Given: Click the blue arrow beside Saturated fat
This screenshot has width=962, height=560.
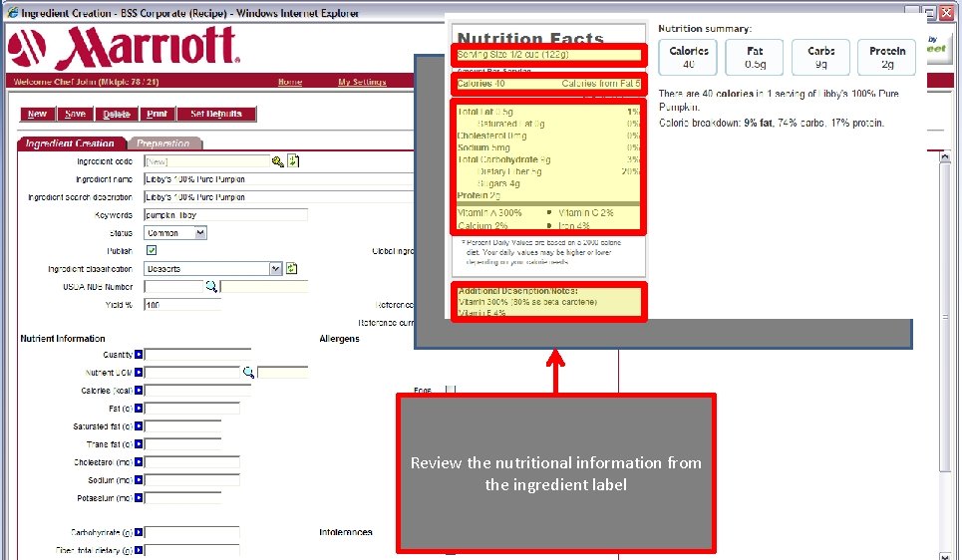Looking at the screenshot, I should coord(139,426).
